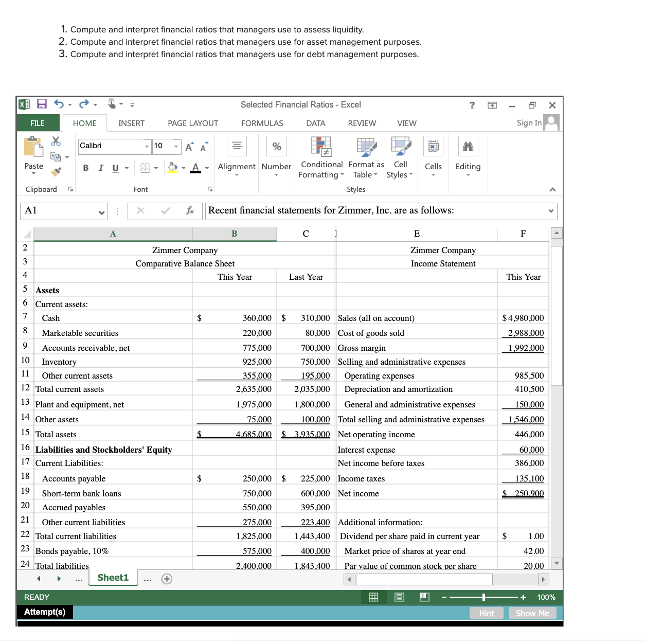Toggle Underline formatting

click(x=115, y=168)
